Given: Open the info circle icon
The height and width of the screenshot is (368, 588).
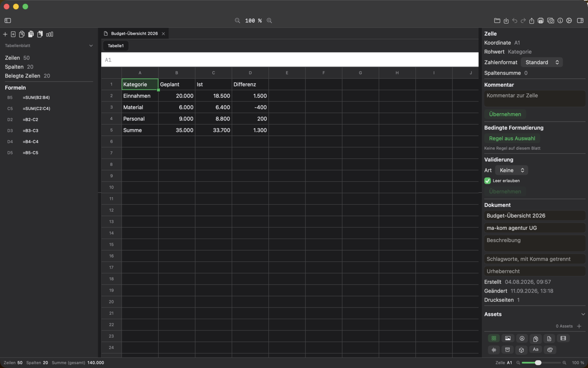Looking at the screenshot, I should point(560,20).
